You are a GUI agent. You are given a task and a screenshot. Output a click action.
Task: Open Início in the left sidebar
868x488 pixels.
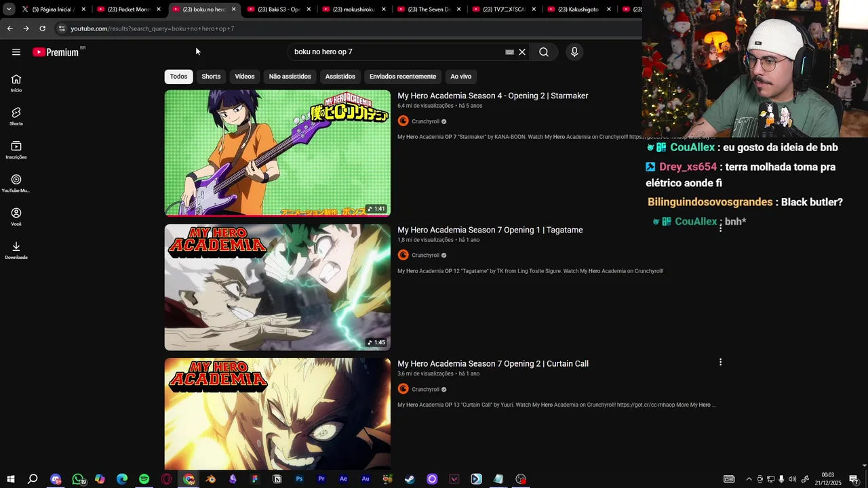coord(16,83)
